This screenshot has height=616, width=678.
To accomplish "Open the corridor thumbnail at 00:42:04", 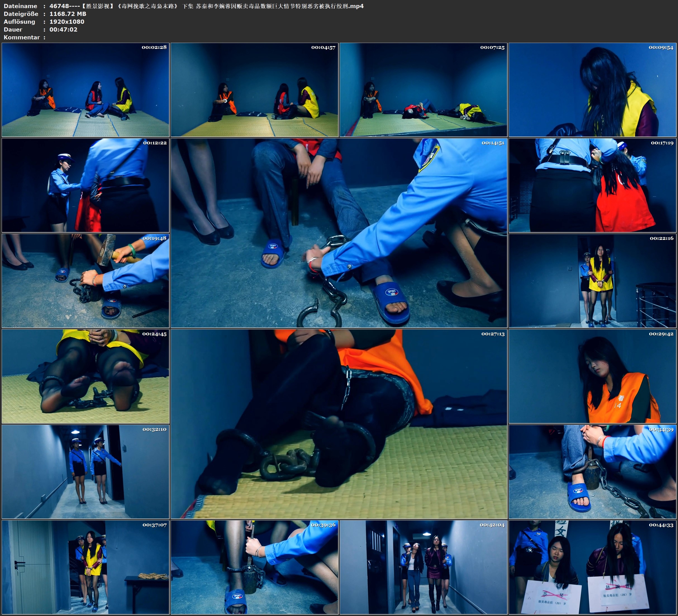I will pyautogui.click(x=423, y=567).
